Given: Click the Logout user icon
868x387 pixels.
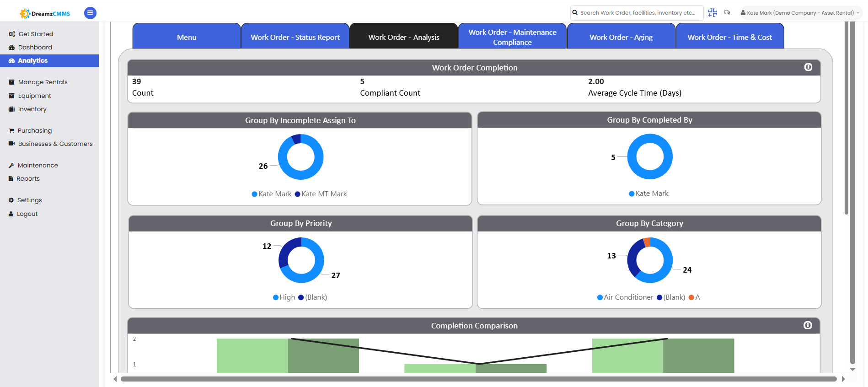Looking at the screenshot, I should click(11, 214).
